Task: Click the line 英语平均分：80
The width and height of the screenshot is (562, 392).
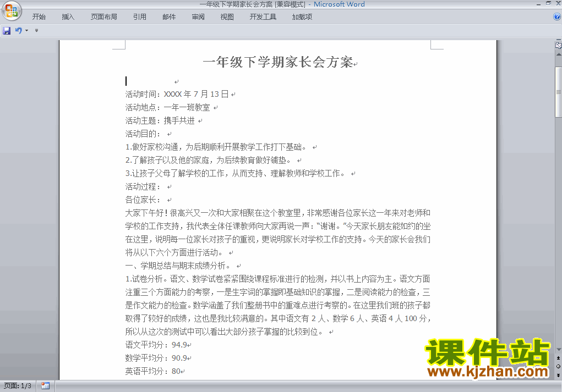Action: point(152,372)
